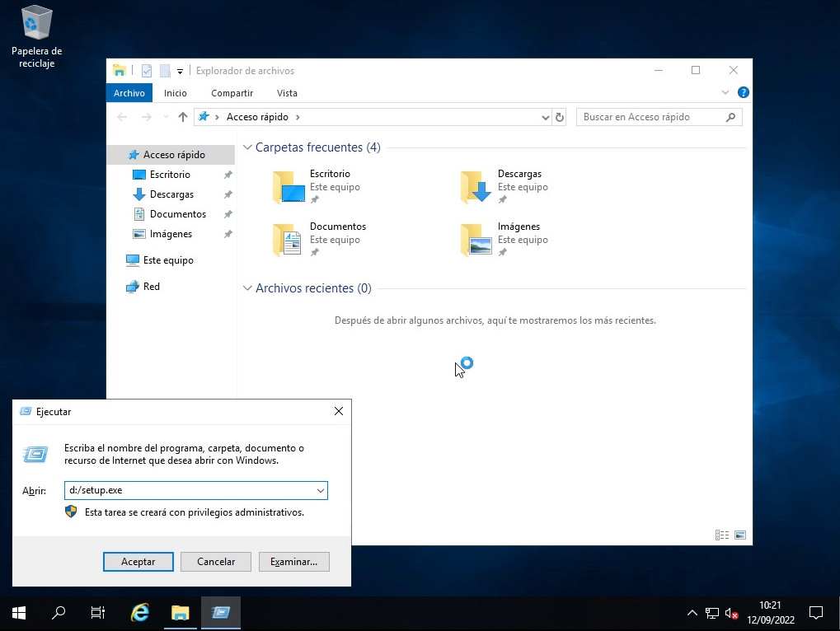Viewport: 840px width, 631px height.
Task: Select Este equipo in navigation pane
Action: [168, 260]
